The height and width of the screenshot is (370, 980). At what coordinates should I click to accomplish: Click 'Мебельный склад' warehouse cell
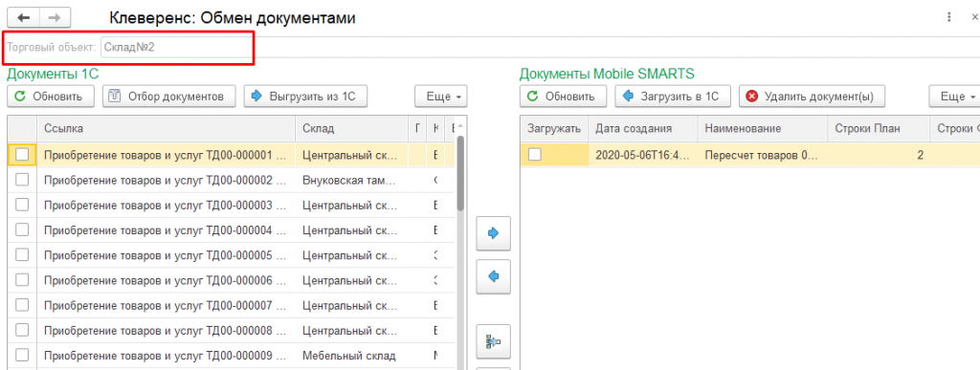(351, 356)
